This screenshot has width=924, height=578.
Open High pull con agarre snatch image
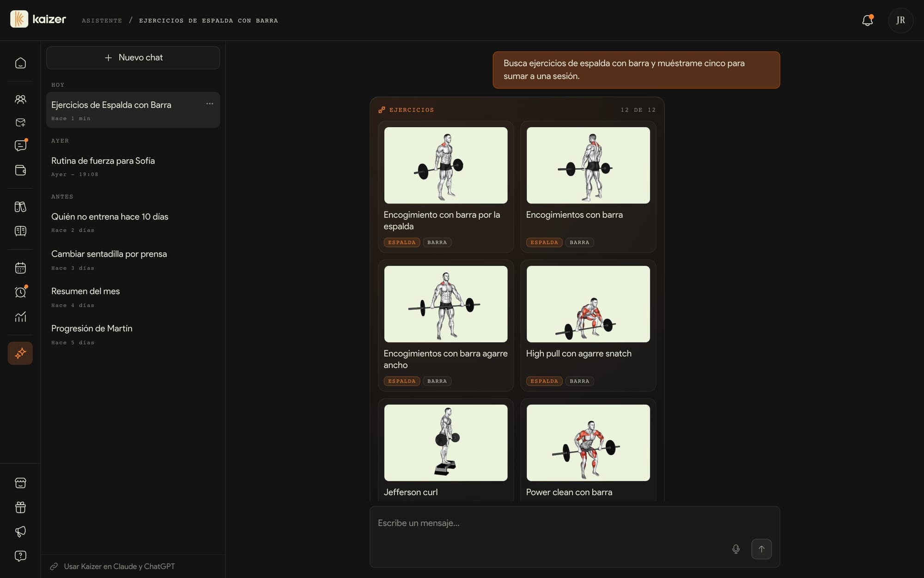pyautogui.click(x=588, y=304)
